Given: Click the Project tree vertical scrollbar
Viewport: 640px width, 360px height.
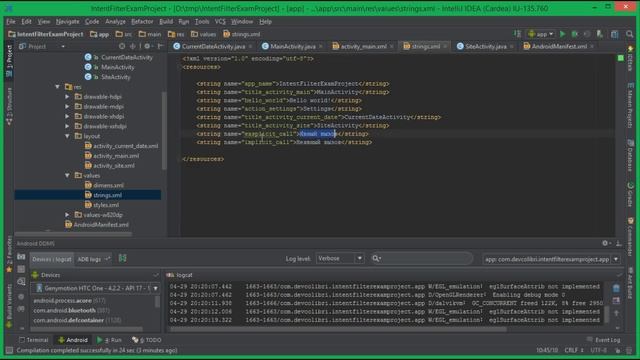Looking at the screenshot, I should (x=164, y=131).
